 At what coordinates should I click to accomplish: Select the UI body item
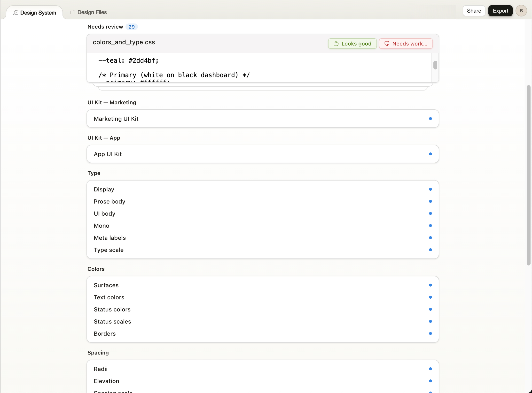263,213
